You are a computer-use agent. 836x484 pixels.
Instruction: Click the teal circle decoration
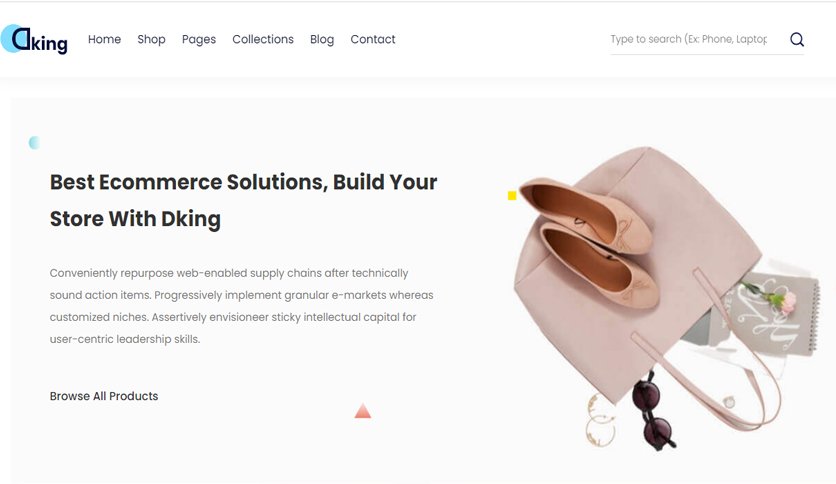tap(34, 142)
